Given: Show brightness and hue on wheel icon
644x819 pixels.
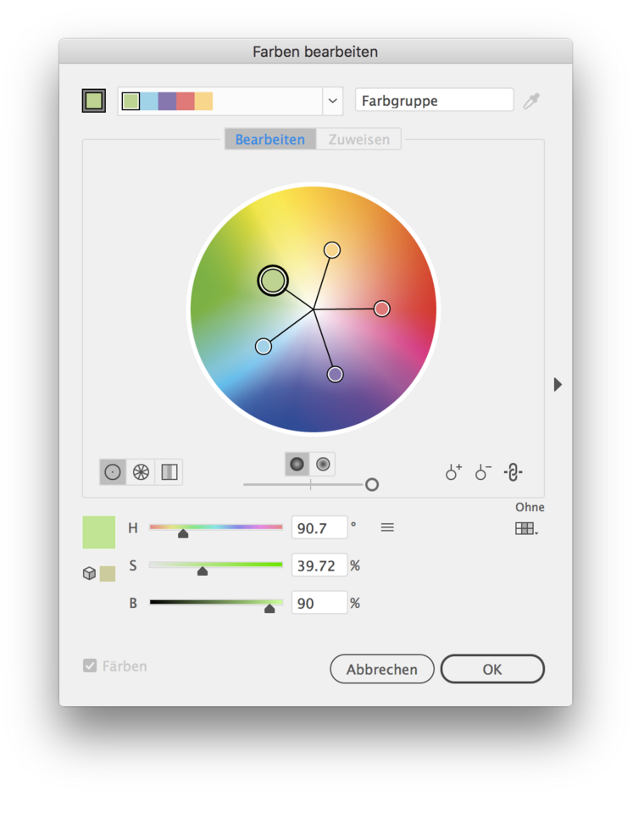Looking at the screenshot, I should click(x=323, y=464).
